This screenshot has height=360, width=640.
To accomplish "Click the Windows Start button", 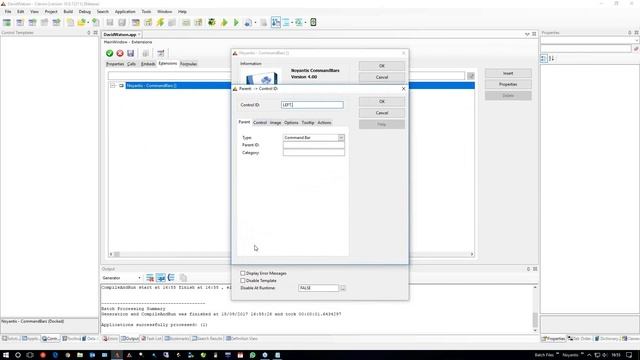I will coord(6,355).
